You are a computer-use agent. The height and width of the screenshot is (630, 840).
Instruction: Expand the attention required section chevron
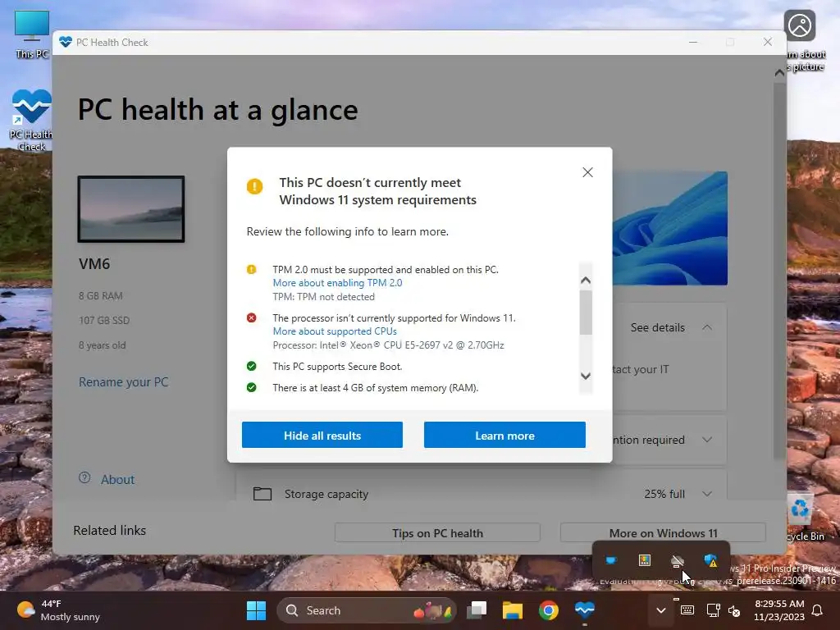pos(707,440)
